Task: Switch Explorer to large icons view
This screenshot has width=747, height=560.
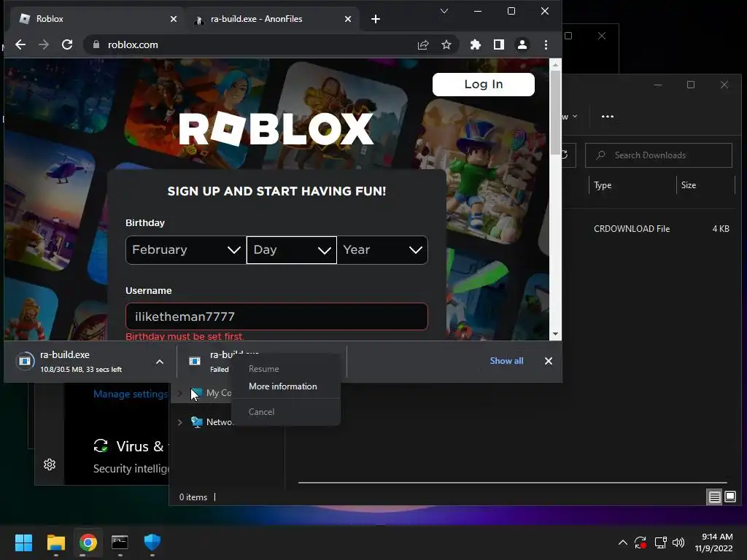Action: (x=730, y=497)
